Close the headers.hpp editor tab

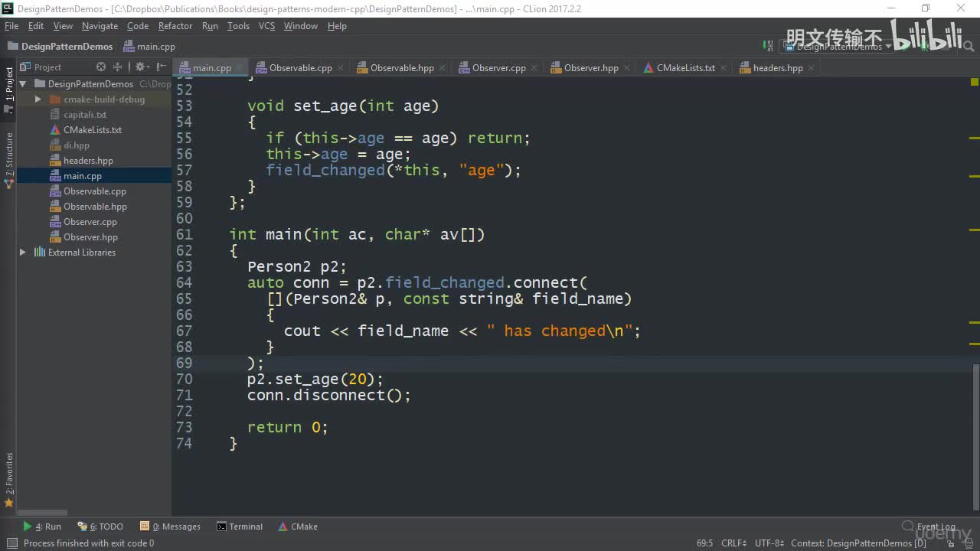coord(812,68)
